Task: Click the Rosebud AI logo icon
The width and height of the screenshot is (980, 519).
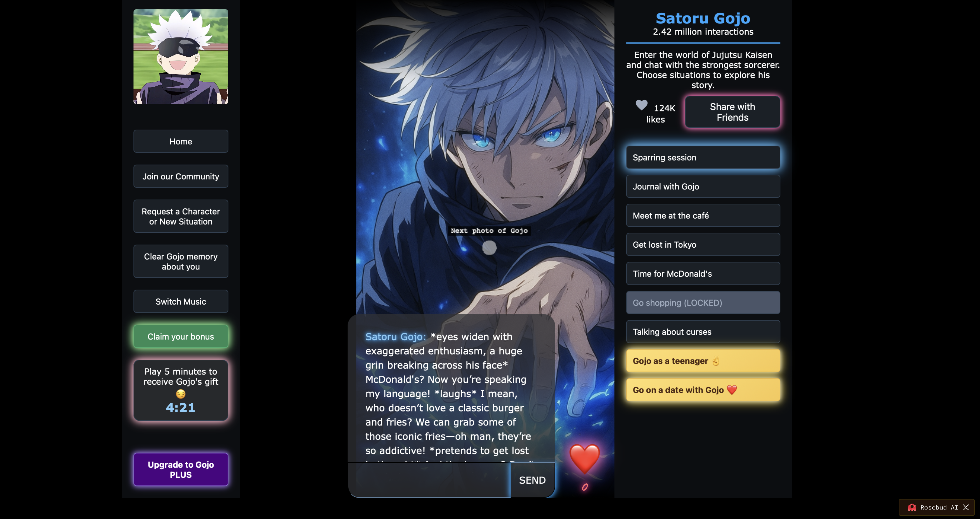Action: click(912, 507)
